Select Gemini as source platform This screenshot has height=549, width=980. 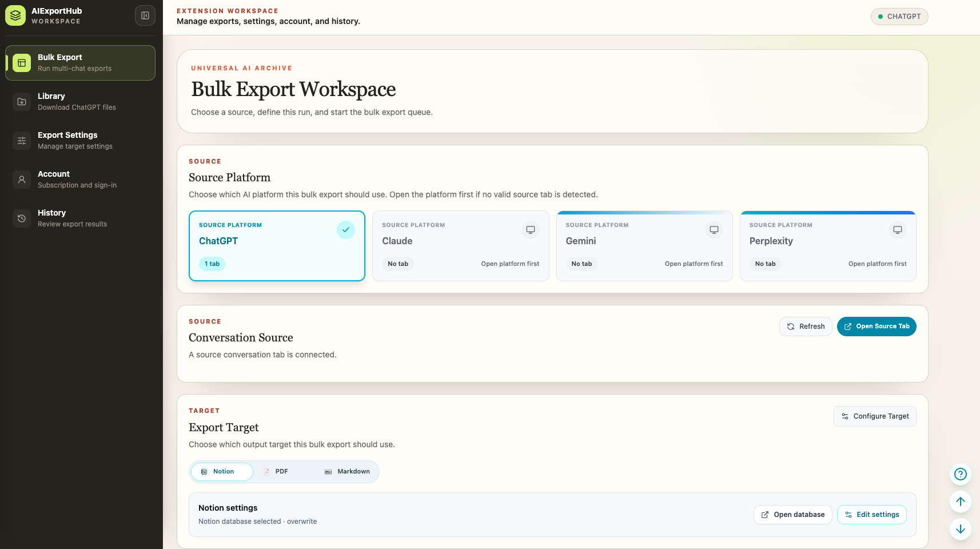644,246
